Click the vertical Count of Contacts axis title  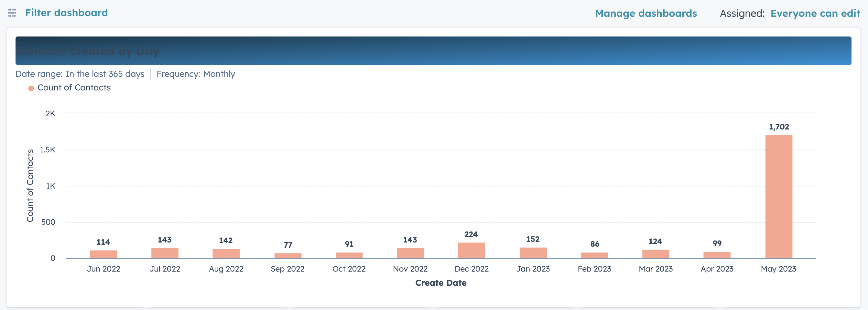point(30,185)
